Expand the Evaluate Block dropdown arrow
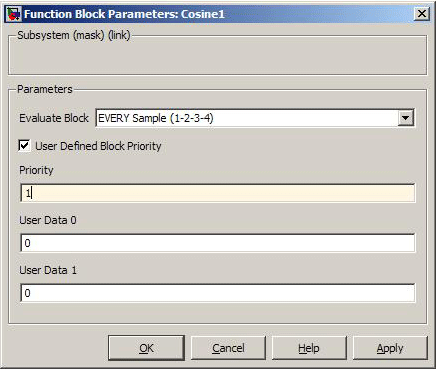 coord(406,118)
